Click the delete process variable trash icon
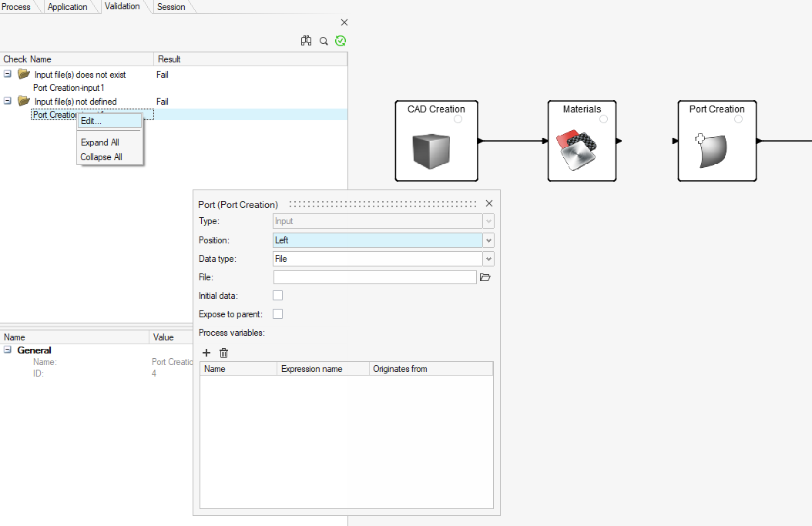Screen dimensions: 812x526 pyautogui.click(x=223, y=353)
